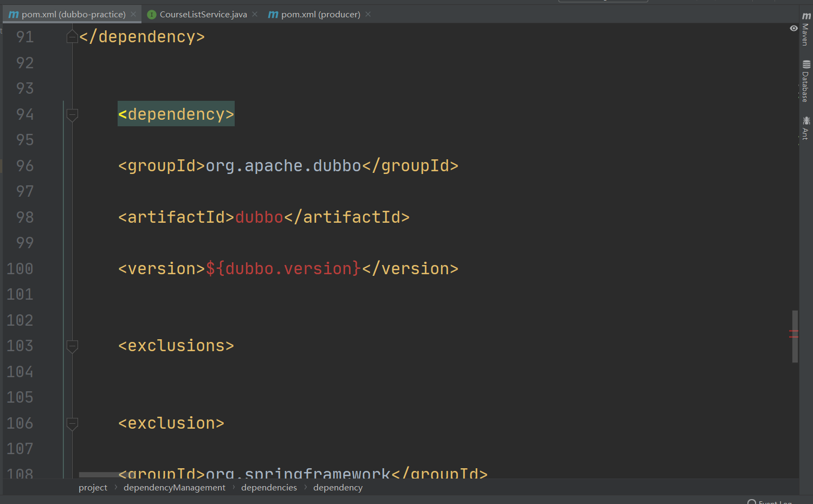The height and width of the screenshot is (504, 813).
Task: Select the dependency breadcrumb
Action: 338,488
